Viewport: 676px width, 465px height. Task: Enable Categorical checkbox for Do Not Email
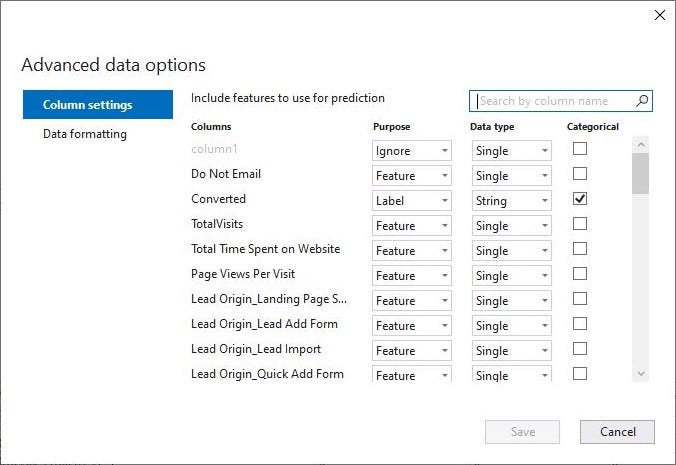[x=580, y=174]
